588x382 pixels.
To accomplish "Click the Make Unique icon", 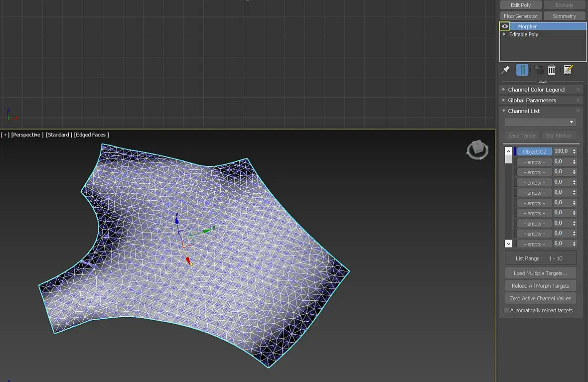I will pos(539,70).
